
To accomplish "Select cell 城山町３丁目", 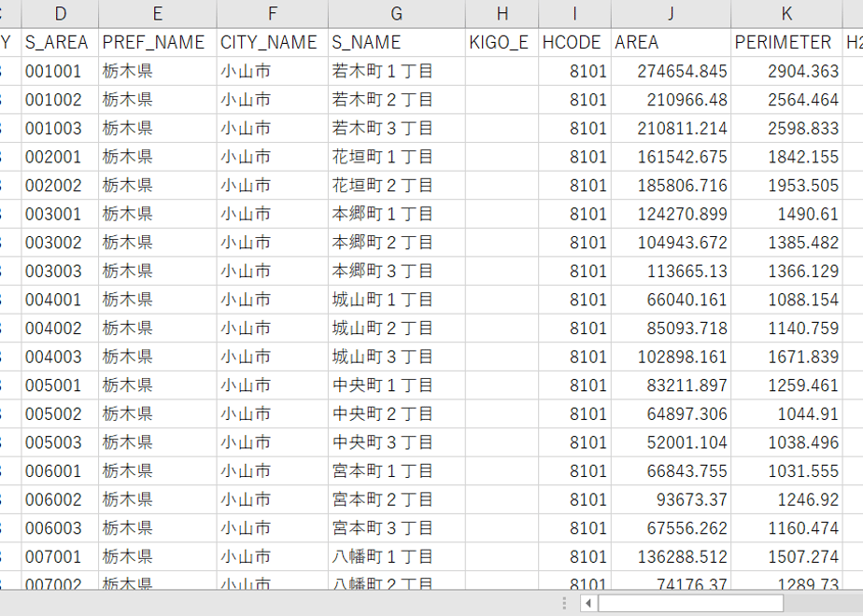I will (397, 357).
